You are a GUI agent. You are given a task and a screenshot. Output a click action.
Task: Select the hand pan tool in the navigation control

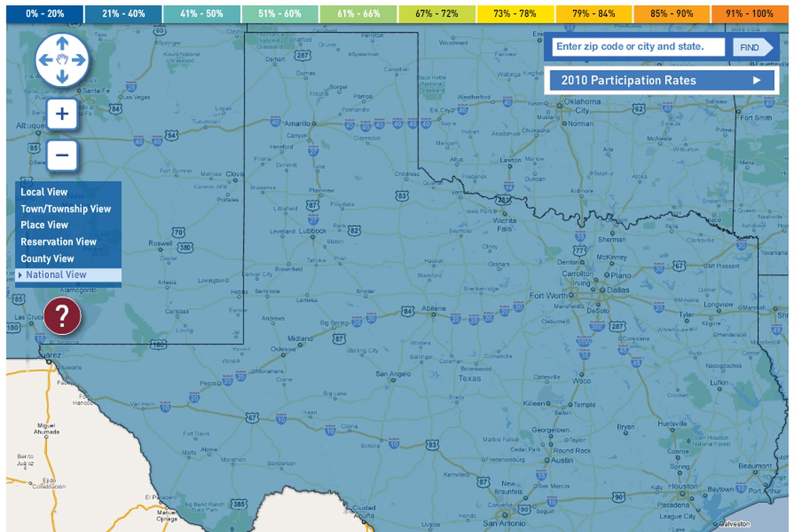click(x=62, y=60)
